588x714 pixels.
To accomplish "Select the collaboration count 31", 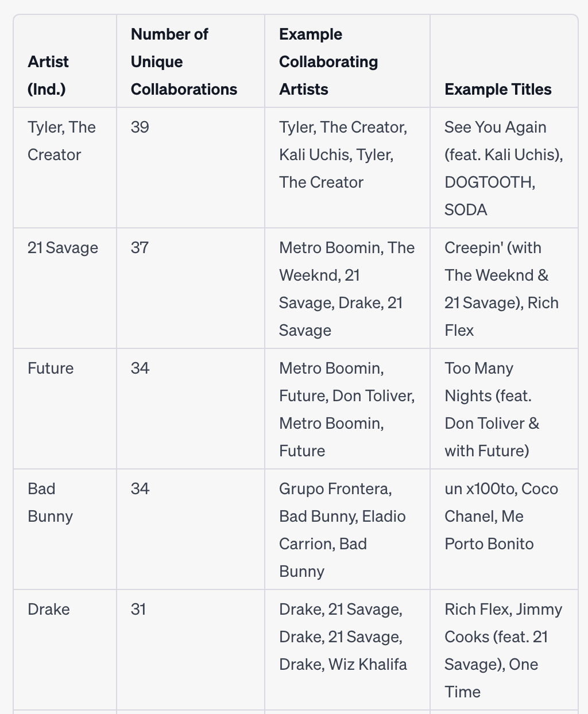I will pos(138,609).
